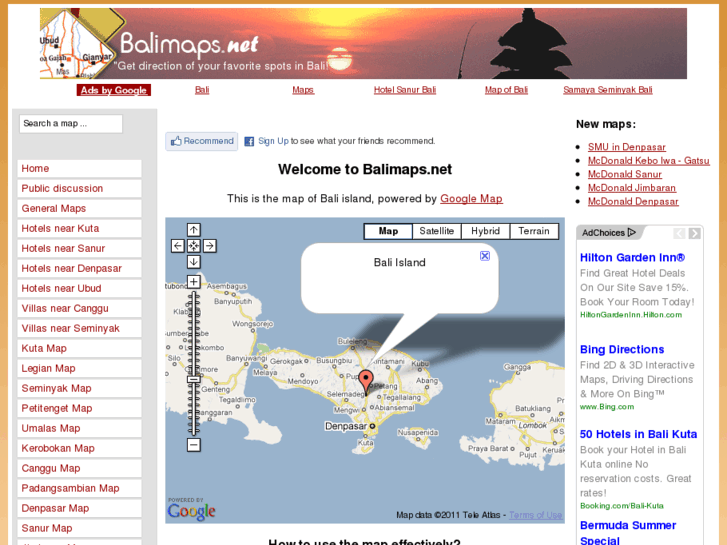Click the Samaya Seminyak Bali link
The height and width of the screenshot is (545, 727).
coord(608,90)
